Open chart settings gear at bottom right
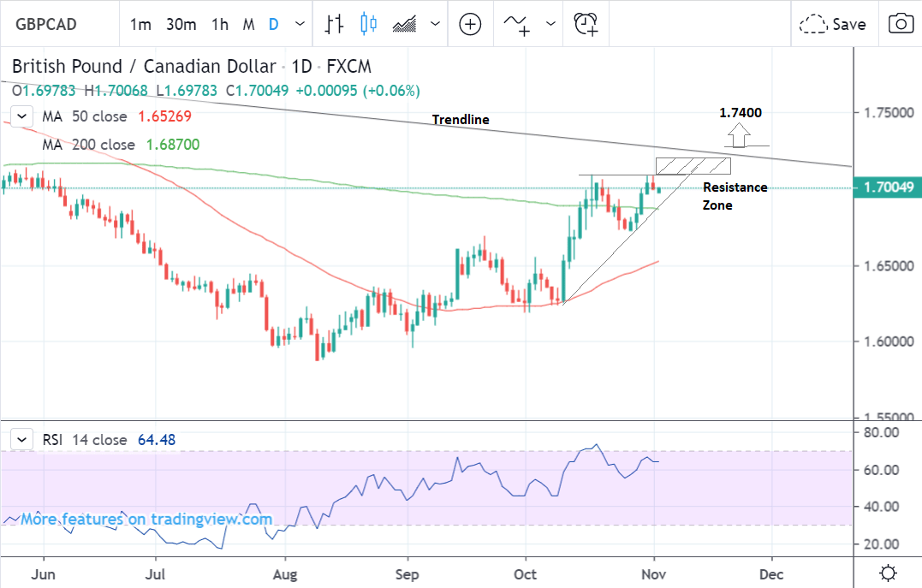The image size is (922, 588). (889, 573)
